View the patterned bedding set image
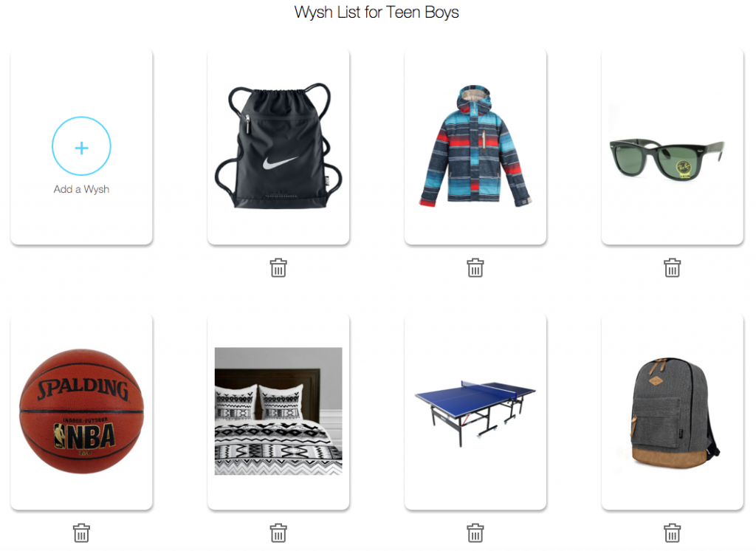The width and height of the screenshot is (756, 551). point(278,411)
